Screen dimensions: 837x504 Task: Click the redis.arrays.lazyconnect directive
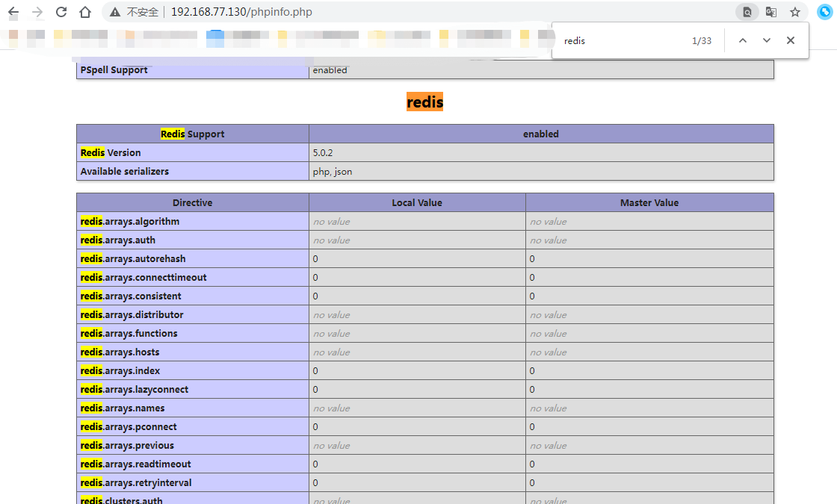tap(135, 389)
